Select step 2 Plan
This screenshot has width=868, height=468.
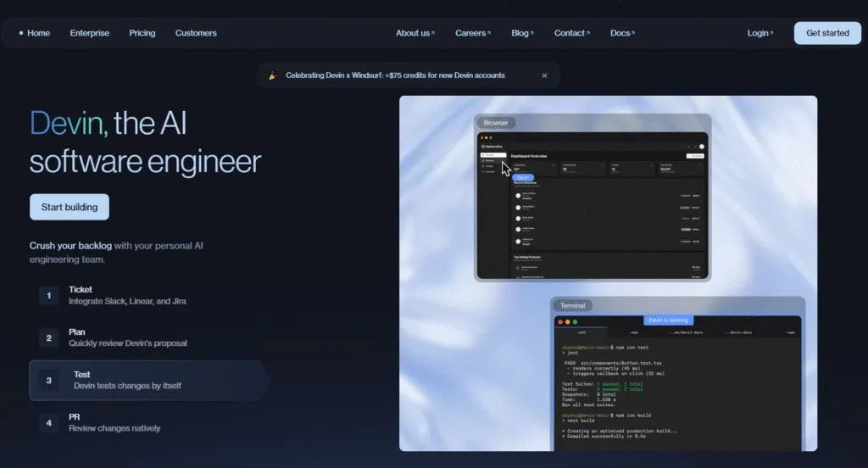[149, 337]
